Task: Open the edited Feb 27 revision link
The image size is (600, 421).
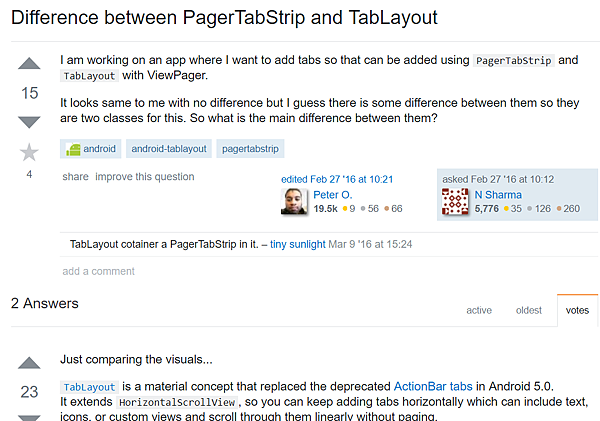Action: (x=337, y=179)
